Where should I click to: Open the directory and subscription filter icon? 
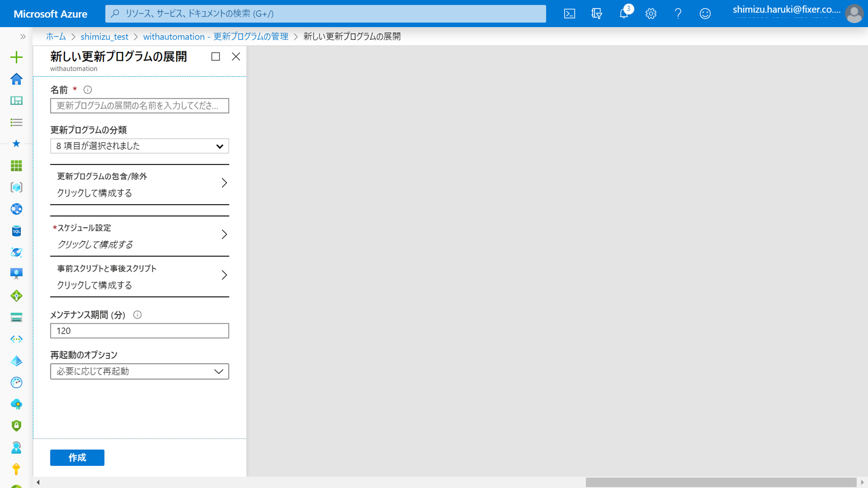click(597, 13)
